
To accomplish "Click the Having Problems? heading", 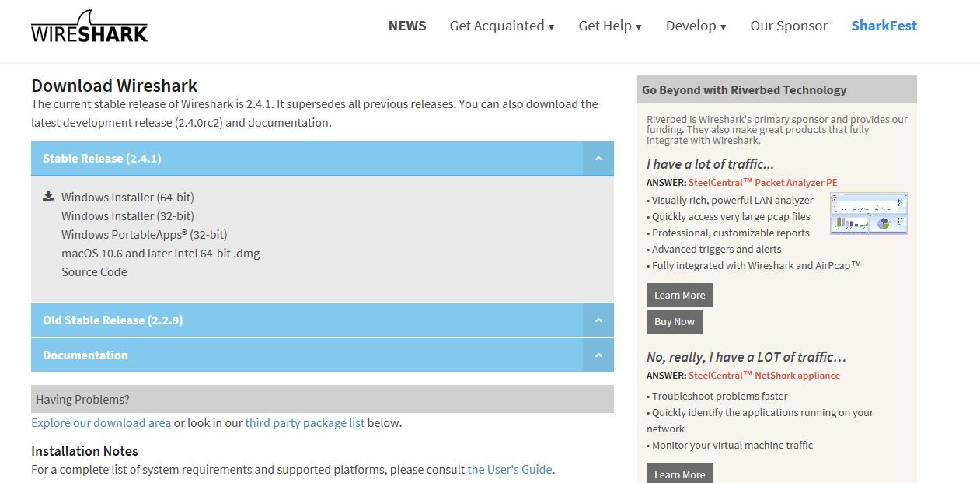I will pos(82,400).
